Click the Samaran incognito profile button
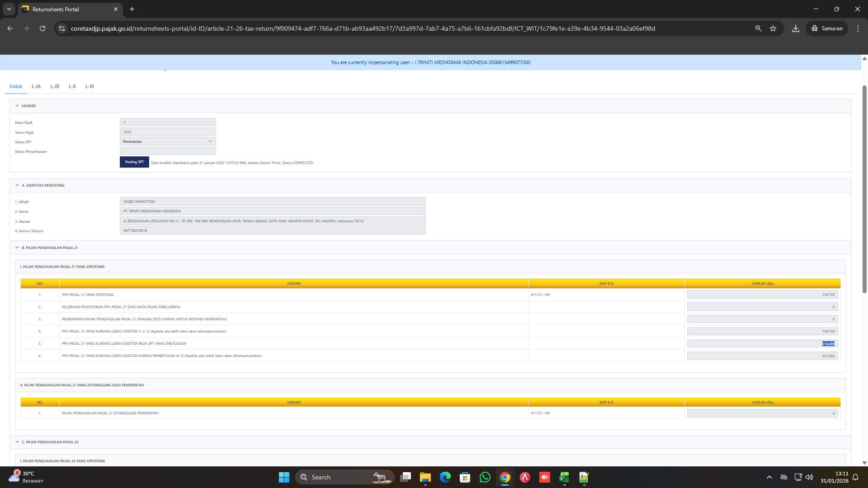The width and height of the screenshot is (868, 488). (826, 28)
